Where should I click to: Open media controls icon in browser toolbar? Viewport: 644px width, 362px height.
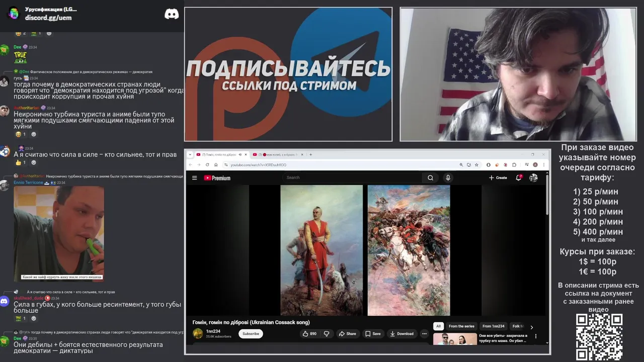pos(526,164)
